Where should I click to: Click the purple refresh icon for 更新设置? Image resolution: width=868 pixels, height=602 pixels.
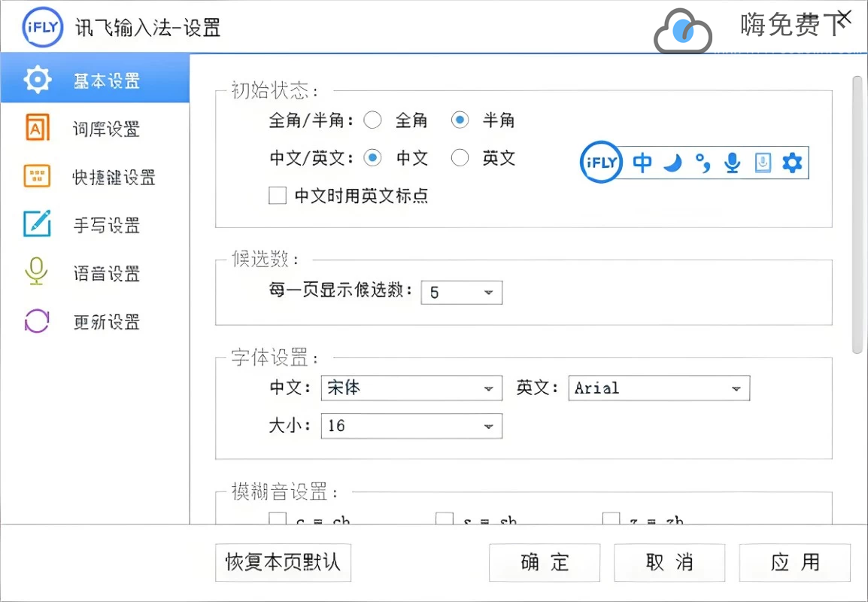pyautogui.click(x=37, y=321)
